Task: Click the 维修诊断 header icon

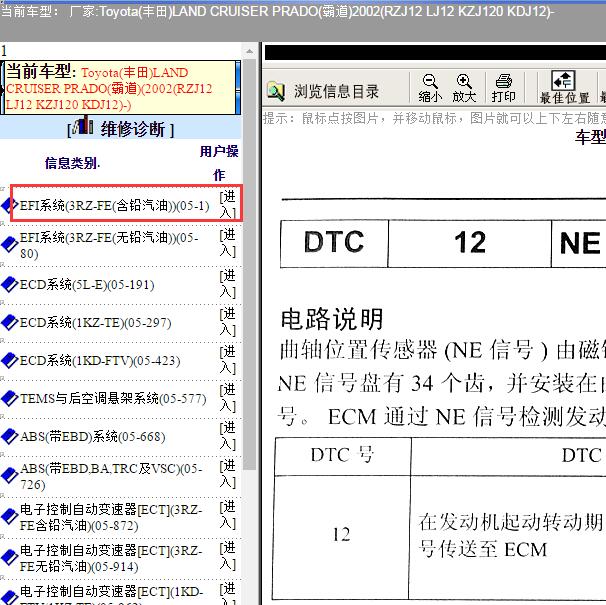Action: 83,125
